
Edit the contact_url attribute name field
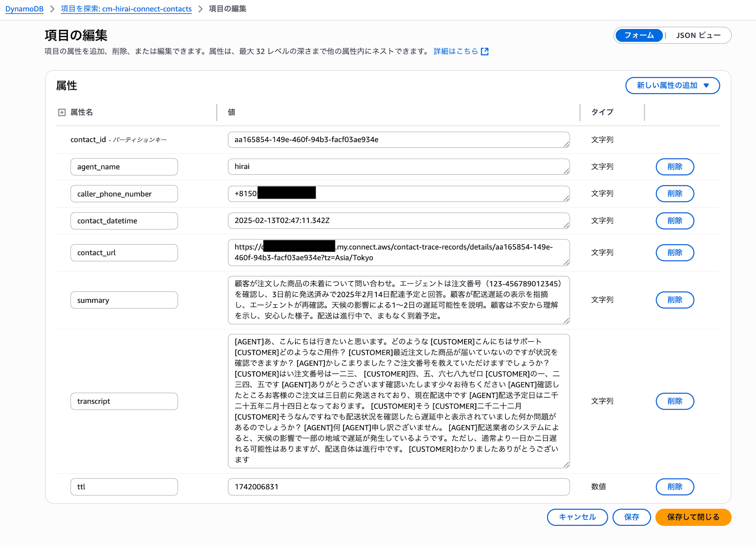coord(124,253)
